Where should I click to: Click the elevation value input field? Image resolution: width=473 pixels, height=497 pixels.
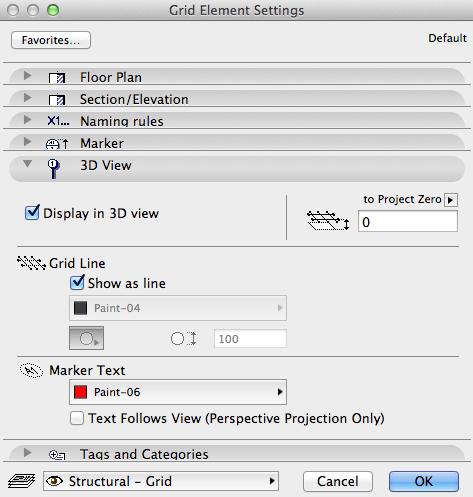click(408, 221)
